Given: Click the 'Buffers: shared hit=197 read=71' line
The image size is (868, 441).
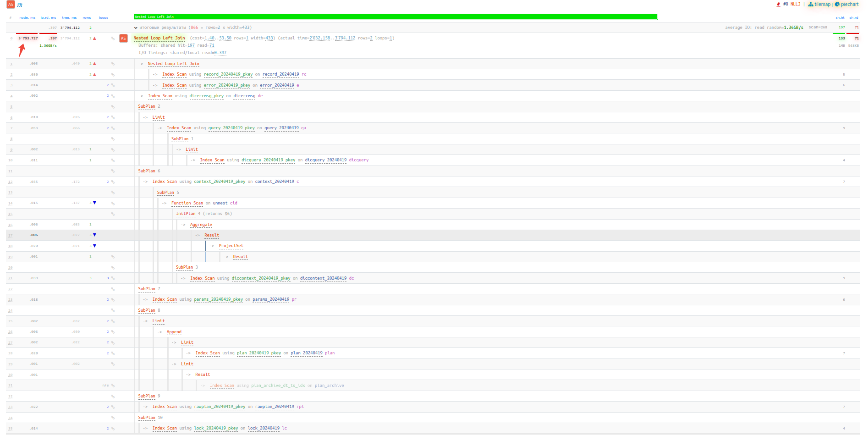Looking at the screenshot, I should pyautogui.click(x=176, y=45).
